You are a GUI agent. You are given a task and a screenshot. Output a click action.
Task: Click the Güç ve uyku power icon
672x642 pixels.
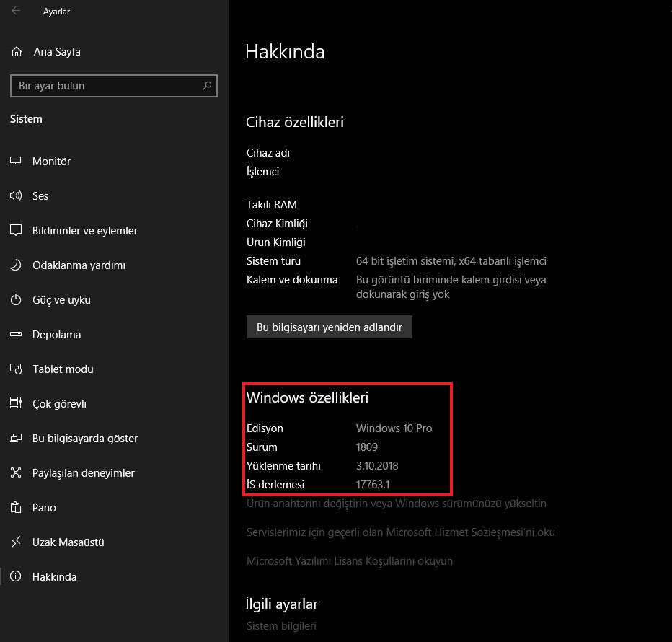click(x=16, y=300)
